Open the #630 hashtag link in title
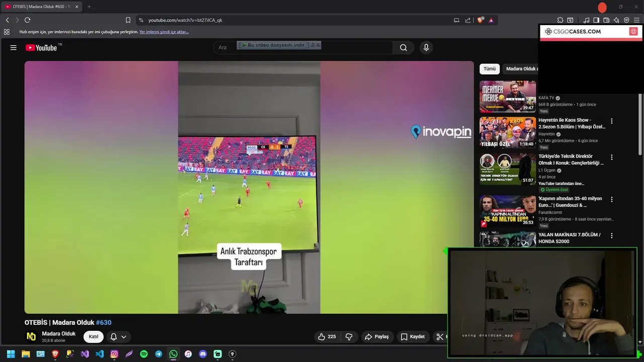Image resolution: width=644 pixels, height=362 pixels. (104, 323)
